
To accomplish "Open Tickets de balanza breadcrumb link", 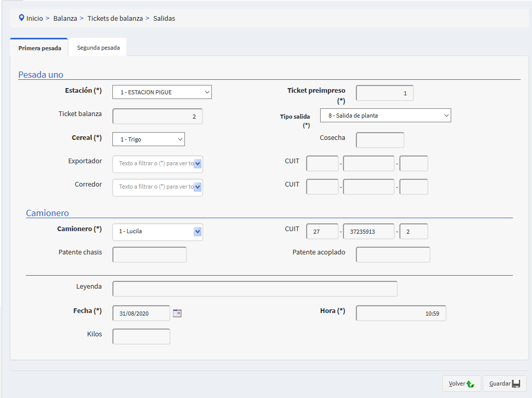I will pyautogui.click(x=114, y=18).
